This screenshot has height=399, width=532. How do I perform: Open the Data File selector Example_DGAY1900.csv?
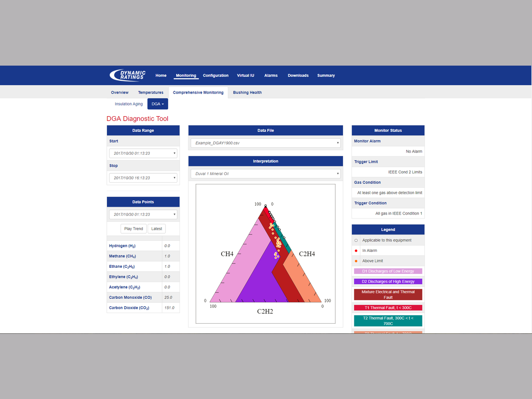pyautogui.click(x=266, y=143)
